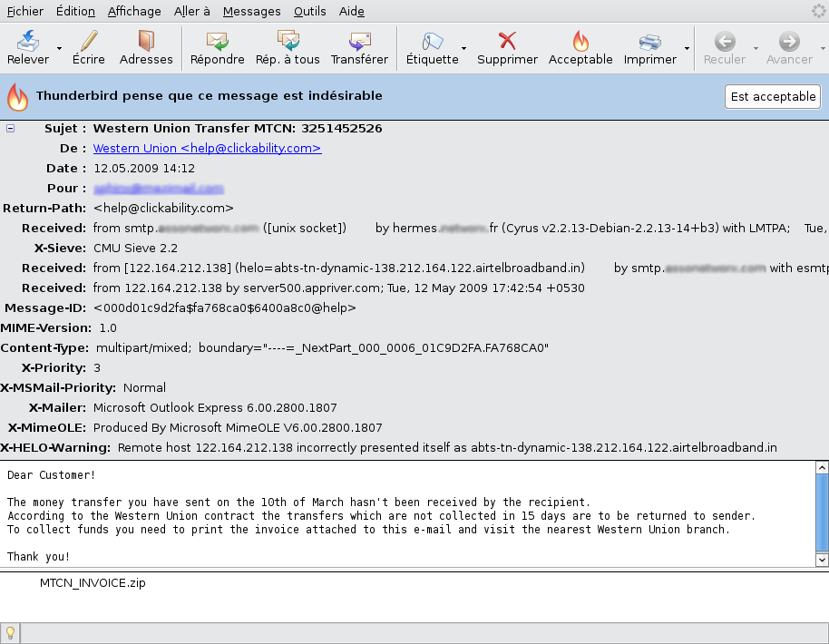The height and width of the screenshot is (644, 829).
Task: Open the Reculer history dropdown arrow
Action: 756,48
